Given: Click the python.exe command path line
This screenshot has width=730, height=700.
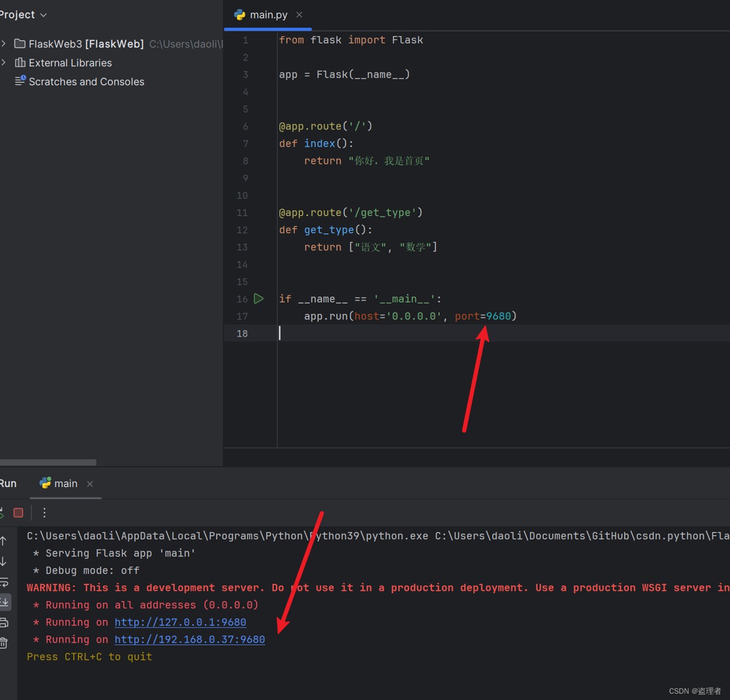Looking at the screenshot, I should tap(378, 536).
